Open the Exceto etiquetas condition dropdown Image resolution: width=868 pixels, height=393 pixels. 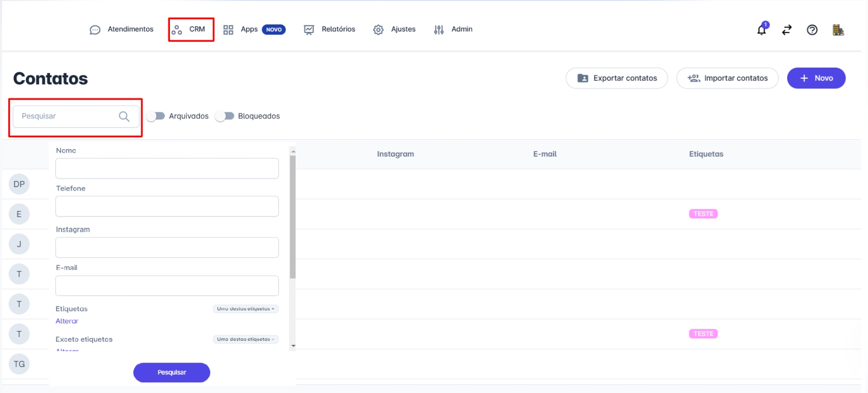(245, 339)
